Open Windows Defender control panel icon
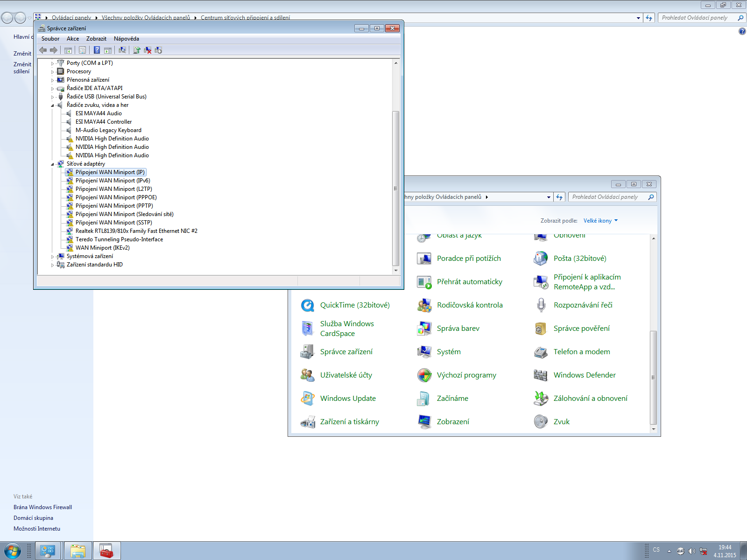 click(584, 375)
